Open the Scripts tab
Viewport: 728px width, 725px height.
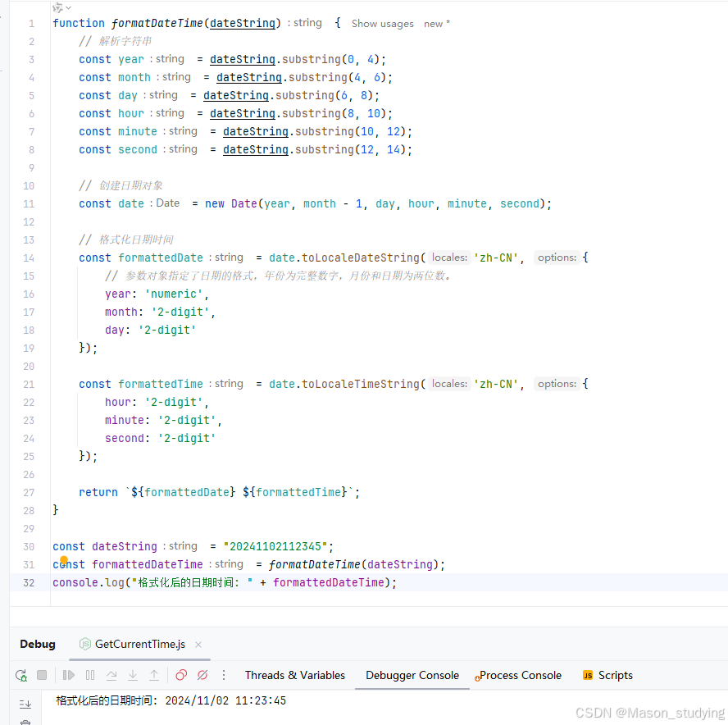point(607,675)
